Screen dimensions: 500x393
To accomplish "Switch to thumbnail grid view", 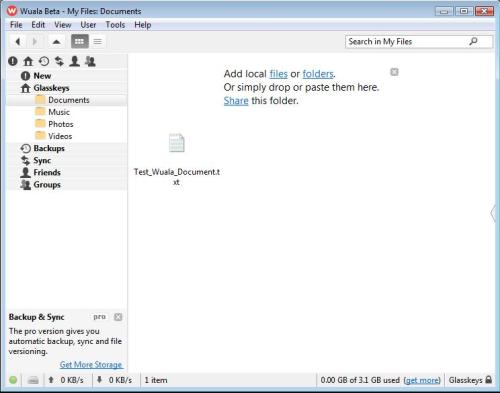I will pyautogui.click(x=80, y=42).
